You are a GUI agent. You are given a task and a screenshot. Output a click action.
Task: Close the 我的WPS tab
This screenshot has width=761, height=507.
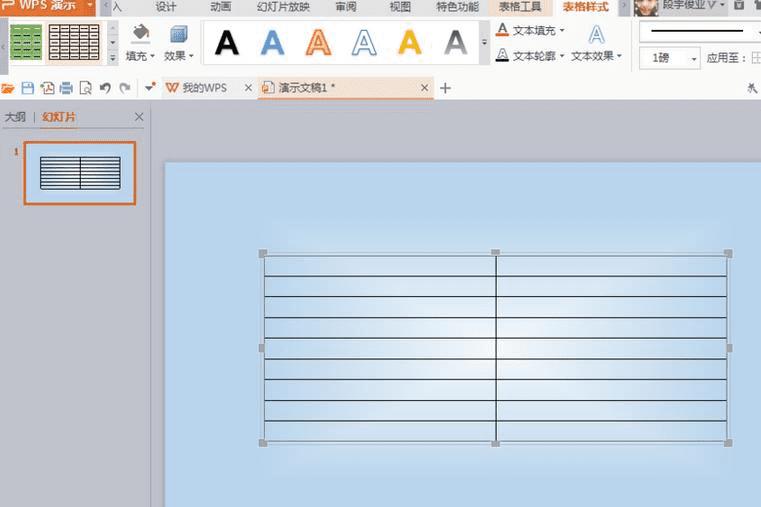(248, 88)
